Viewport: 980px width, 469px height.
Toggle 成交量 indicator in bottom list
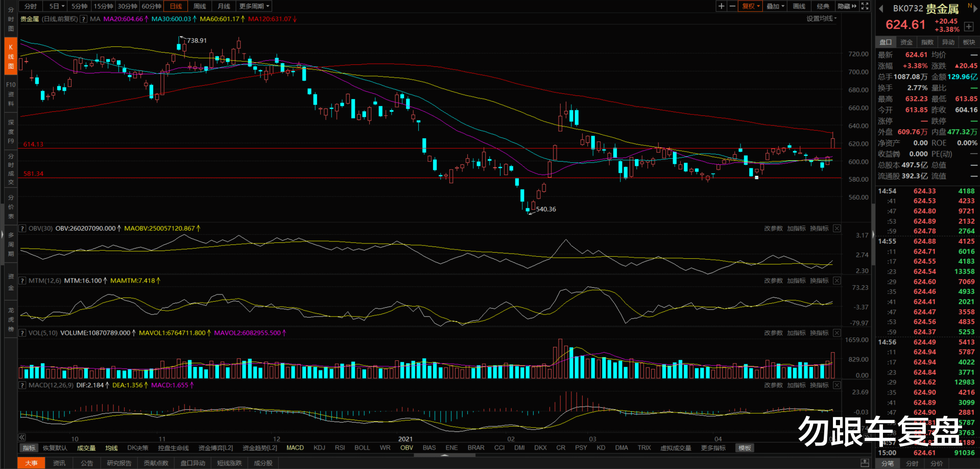[86, 448]
